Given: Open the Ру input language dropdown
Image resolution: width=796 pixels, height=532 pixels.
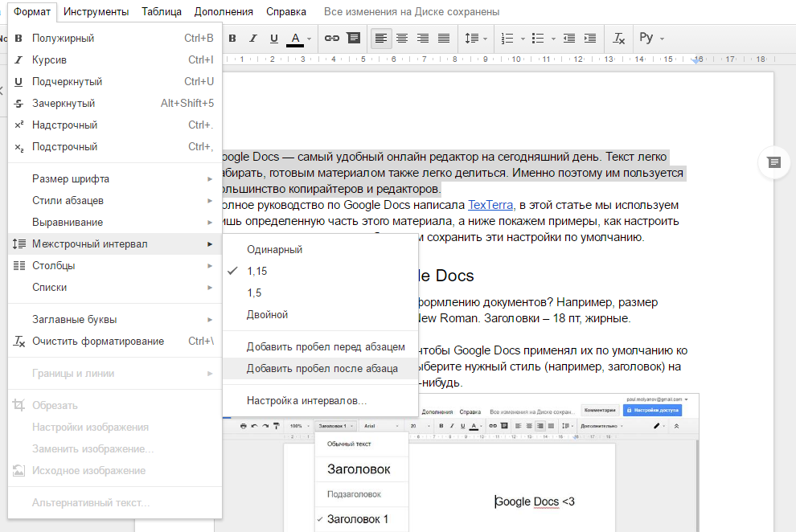Looking at the screenshot, I should (651, 38).
